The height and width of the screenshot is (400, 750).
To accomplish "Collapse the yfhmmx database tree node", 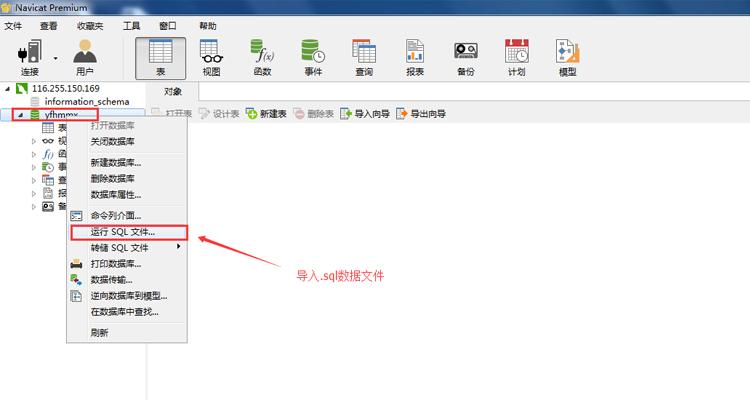I will (x=21, y=115).
